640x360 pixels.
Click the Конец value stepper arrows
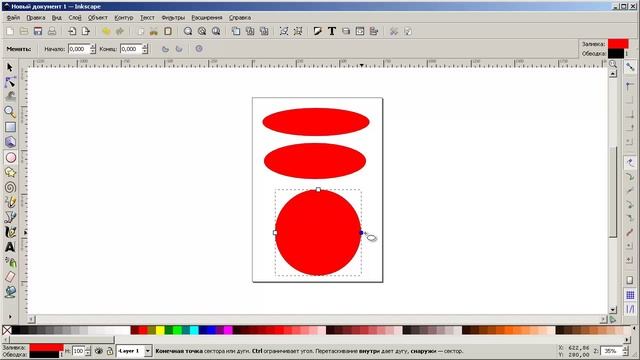click(x=145, y=49)
